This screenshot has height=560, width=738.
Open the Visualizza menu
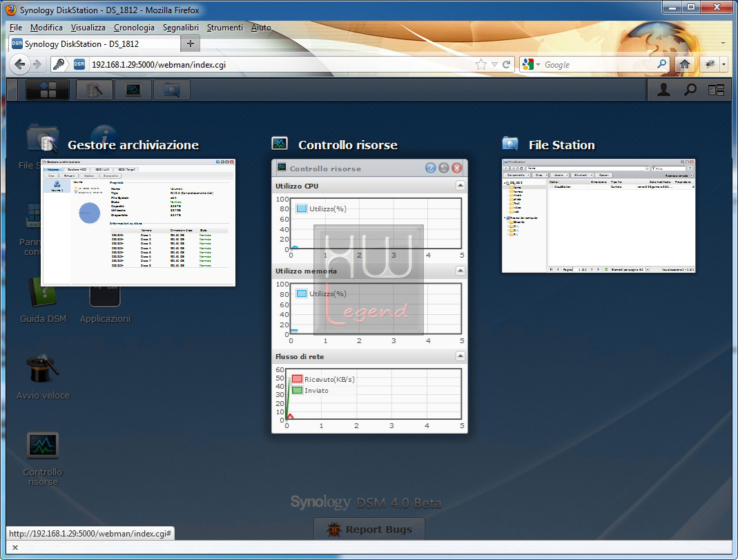click(x=88, y=28)
